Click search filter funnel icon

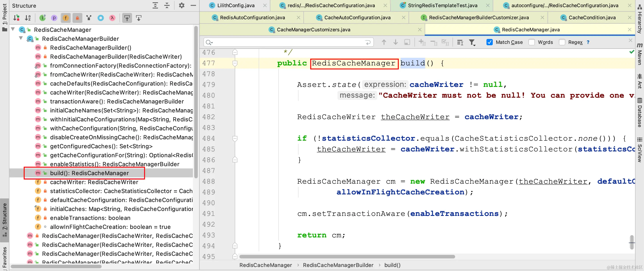click(x=472, y=42)
